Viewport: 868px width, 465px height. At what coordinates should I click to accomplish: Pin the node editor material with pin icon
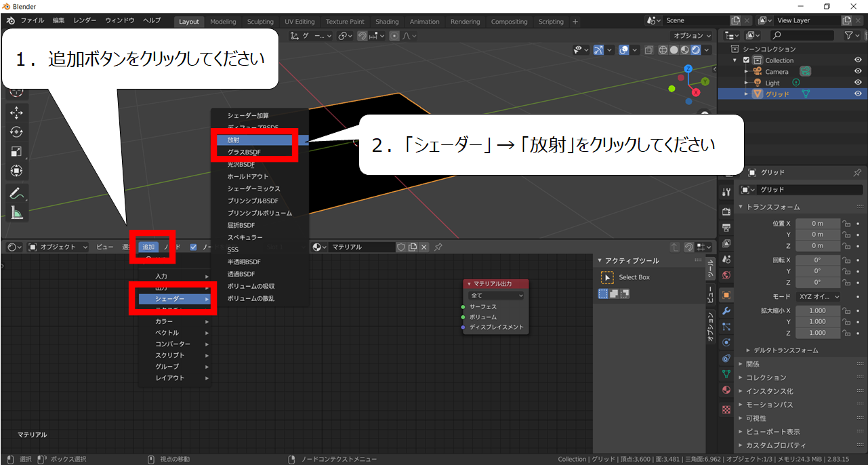[438, 247]
